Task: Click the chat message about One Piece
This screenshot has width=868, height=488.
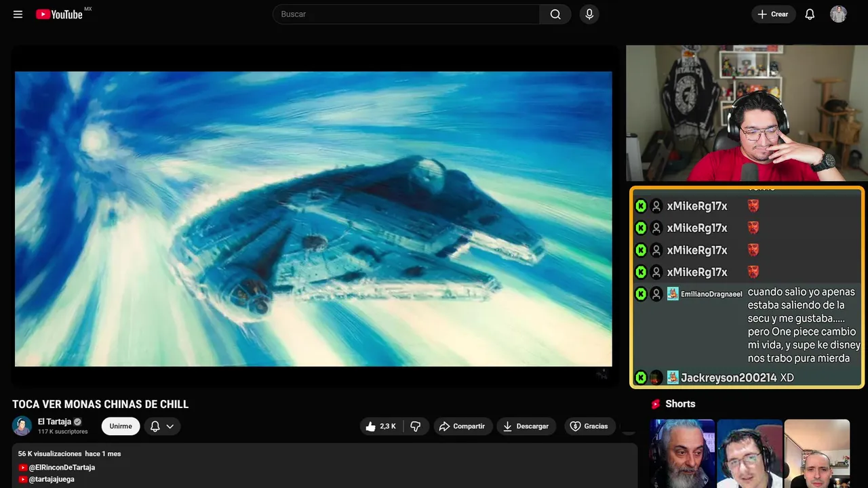Action: point(804,325)
